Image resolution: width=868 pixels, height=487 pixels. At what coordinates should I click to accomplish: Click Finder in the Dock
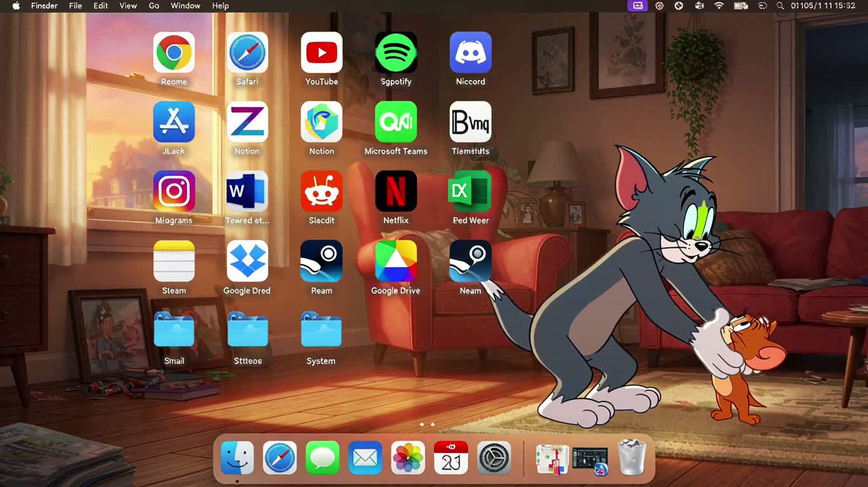[x=237, y=457]
